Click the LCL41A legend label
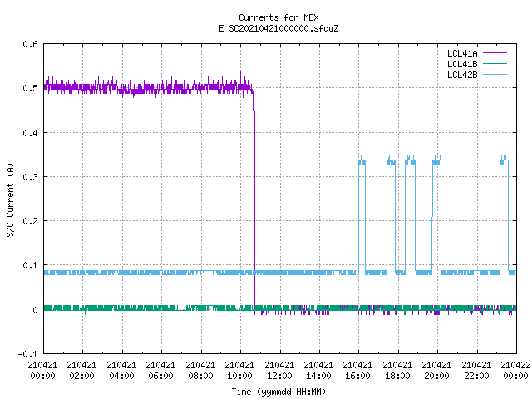This screenshot has width=532, height=399. click(x=462, y=53)
